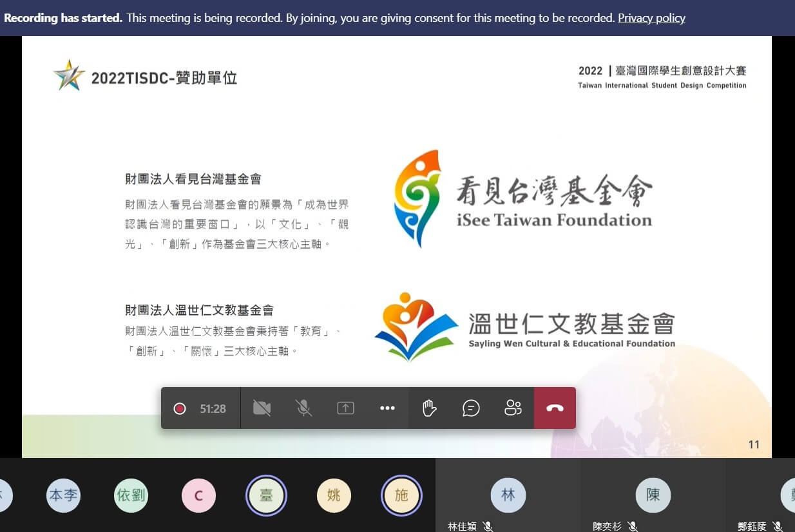Screen dimensions: 795x532
Task: Click the red recording indicator dot
Action: (x=180, y=409)
